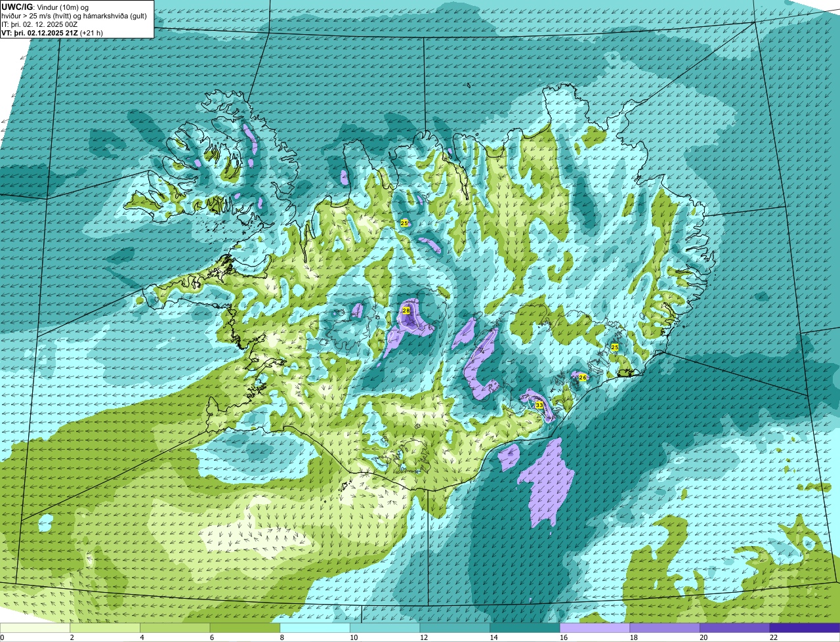This screenshot has height=642, width=840.
Task: Click the 8–10 m/s light cyan legend swatch
Action: pyautogui.click(x=314, y=628)
